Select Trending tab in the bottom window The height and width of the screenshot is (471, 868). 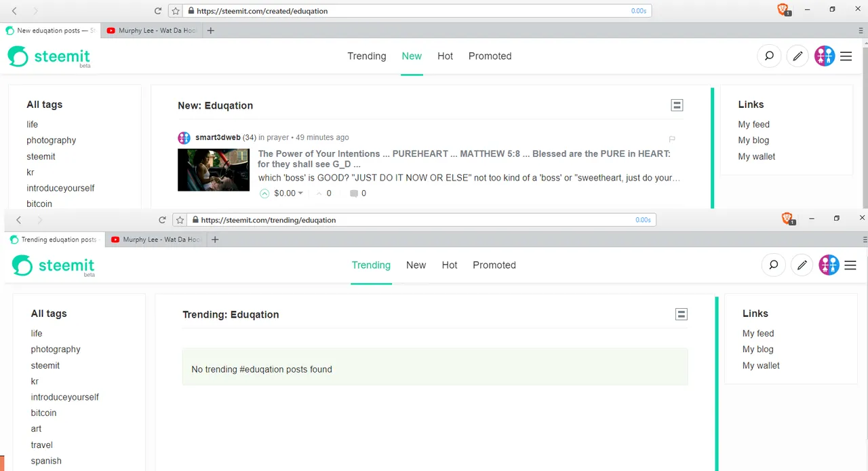click(x=371, y=265)
